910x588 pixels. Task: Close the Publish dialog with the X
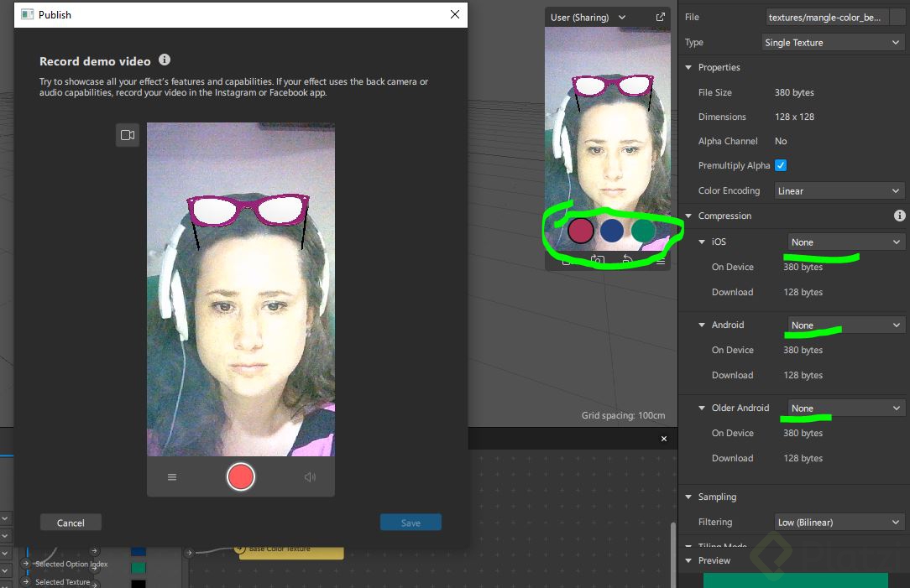point(455,14)
